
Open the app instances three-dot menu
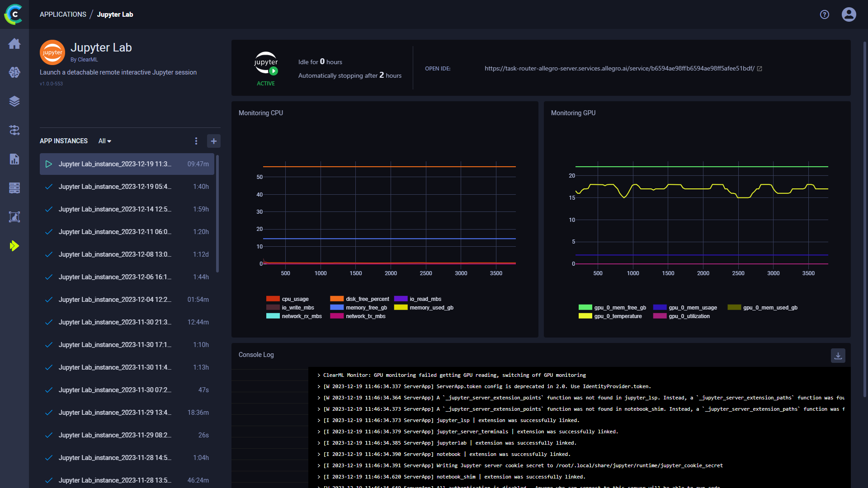tap(196, 141)
